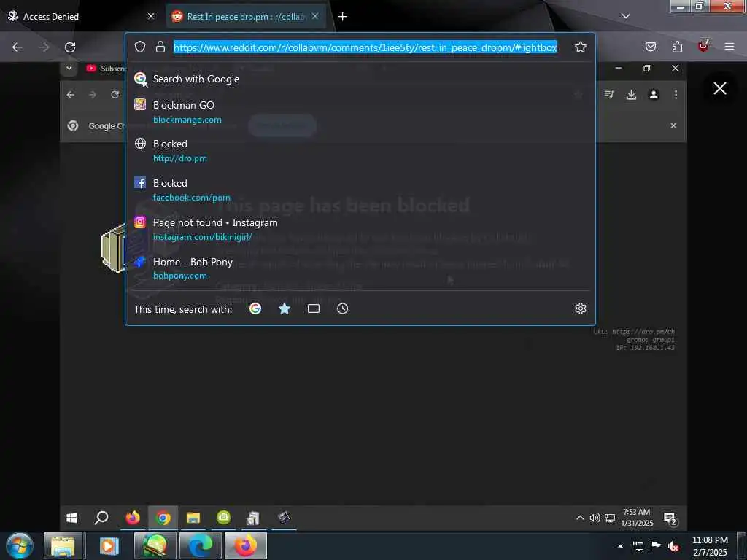Viewport: 747px width, 560px height.
Task: Open a new Firefox tab
Action: point(343,17)
